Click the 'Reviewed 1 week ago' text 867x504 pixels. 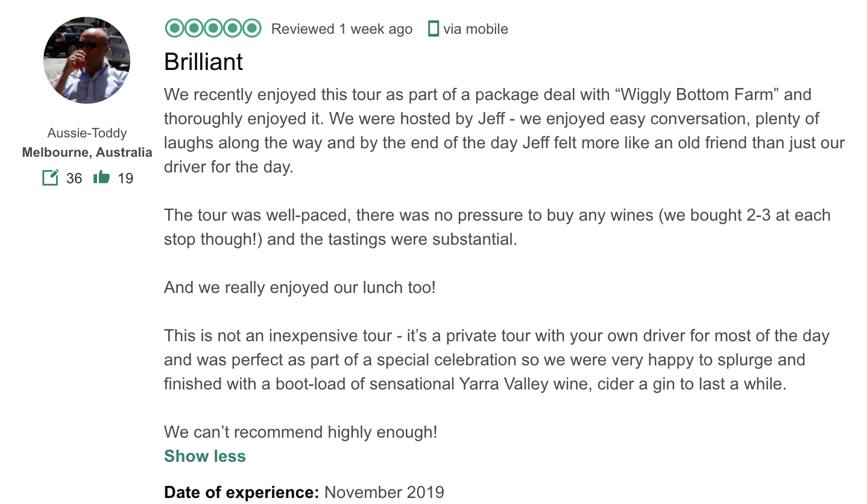pyautogui.click(x=342, y=29)
